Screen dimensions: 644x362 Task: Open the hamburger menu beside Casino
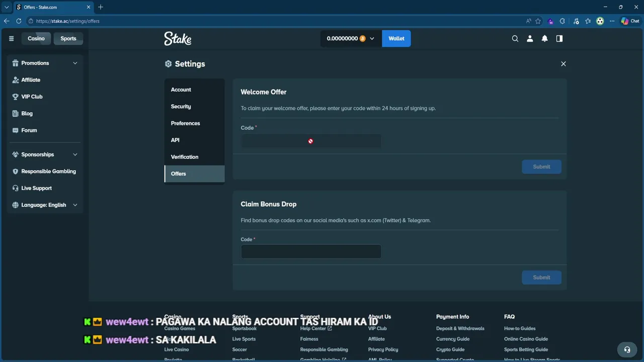click(11, 39)
